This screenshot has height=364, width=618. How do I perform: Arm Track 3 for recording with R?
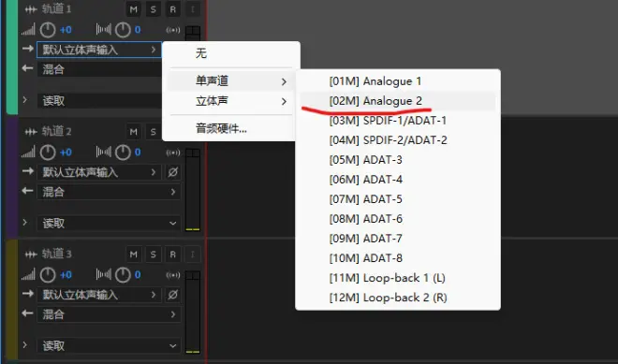click(172, 255)
